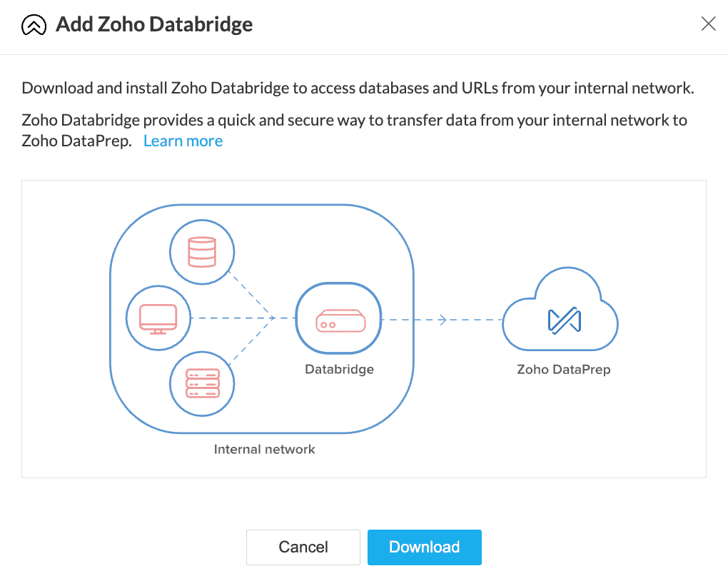Screen dimensions: 728x581
Task: Close the Add Zoho Databridge dialog
Action: pyautogui.click(x=708, y=24)
